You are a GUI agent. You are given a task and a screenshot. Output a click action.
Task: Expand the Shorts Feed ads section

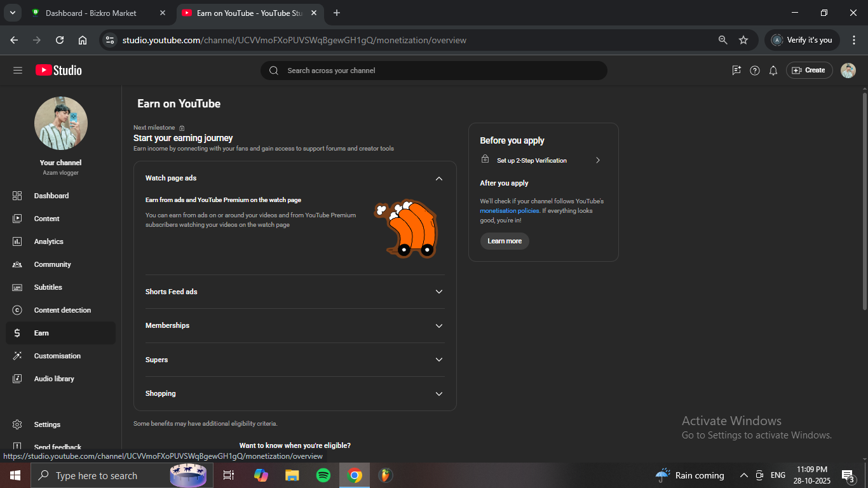[438, 292]
